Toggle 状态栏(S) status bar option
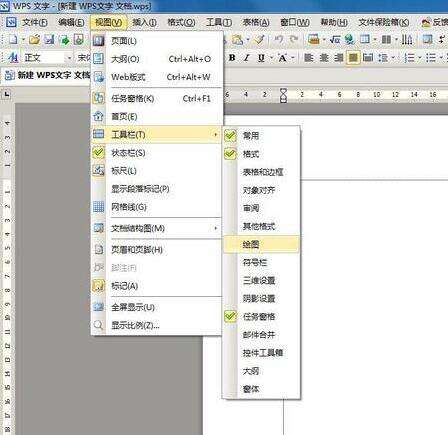The image size is (448, 435). point(157,153)
